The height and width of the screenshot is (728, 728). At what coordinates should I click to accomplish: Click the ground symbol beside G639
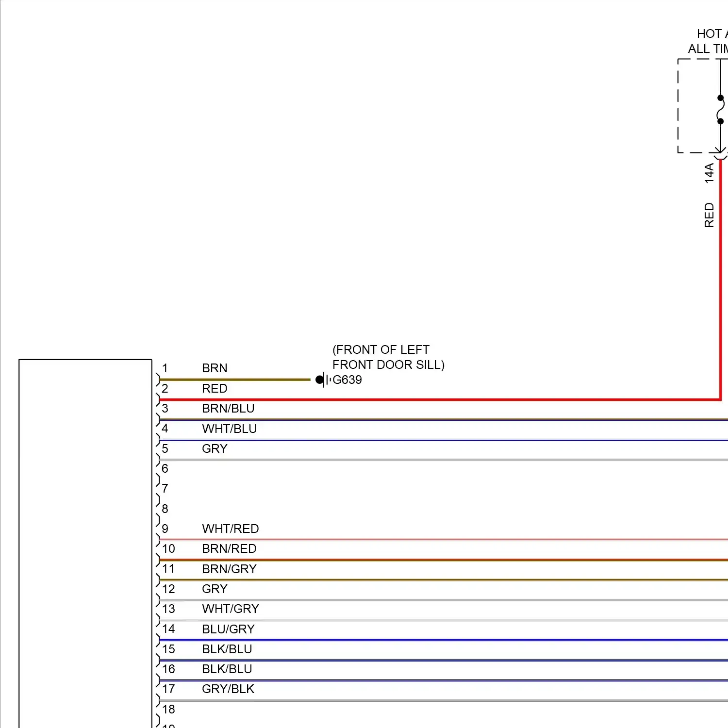pyautogui.click(x=323, y=380)
